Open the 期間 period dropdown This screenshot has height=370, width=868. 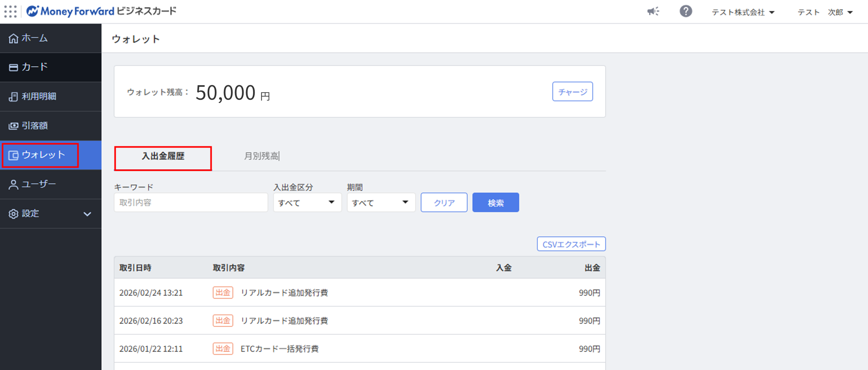[x=381, y=203]
